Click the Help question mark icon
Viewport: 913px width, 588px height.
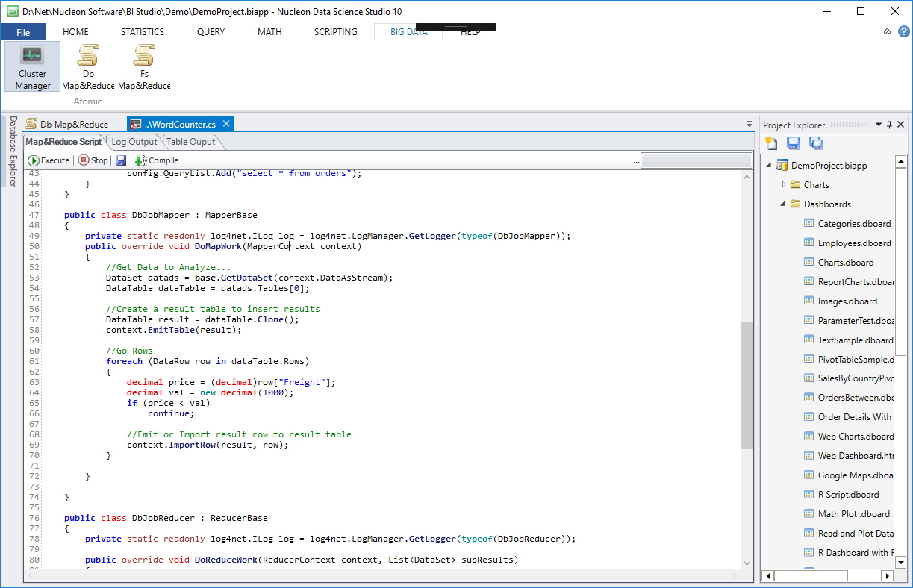[903, 31]
